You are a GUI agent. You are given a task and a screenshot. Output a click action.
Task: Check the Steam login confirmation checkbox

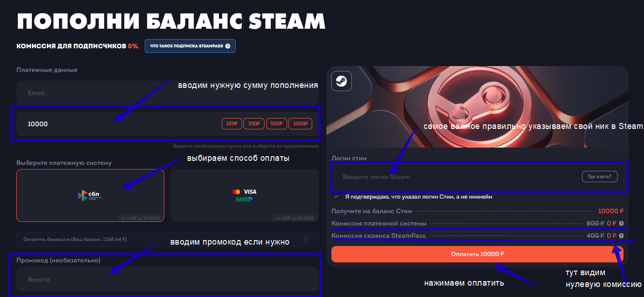click(336, 197)
